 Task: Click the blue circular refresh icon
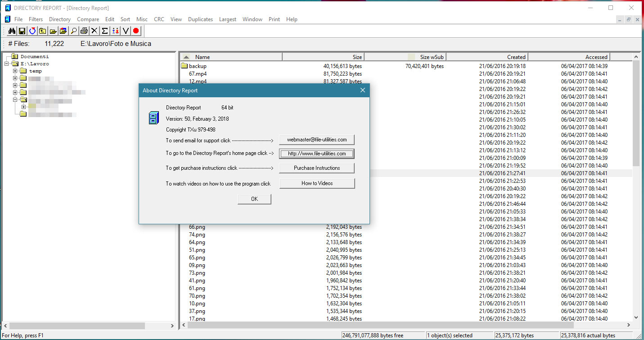[x=32, y=31]
